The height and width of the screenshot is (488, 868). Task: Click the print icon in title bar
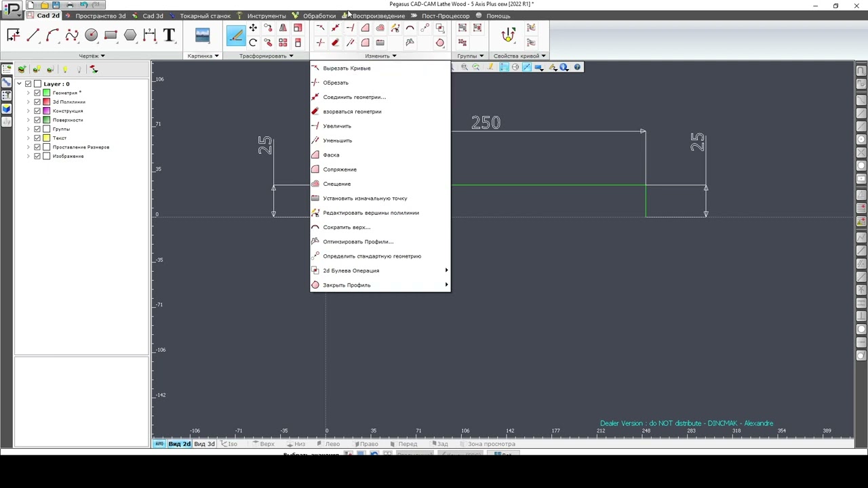point(70,5)
